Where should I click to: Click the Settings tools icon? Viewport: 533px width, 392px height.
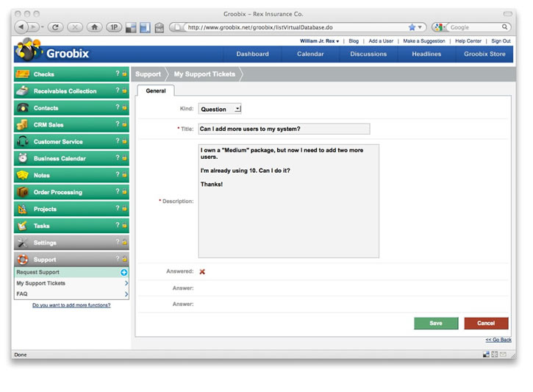[23, 243]
